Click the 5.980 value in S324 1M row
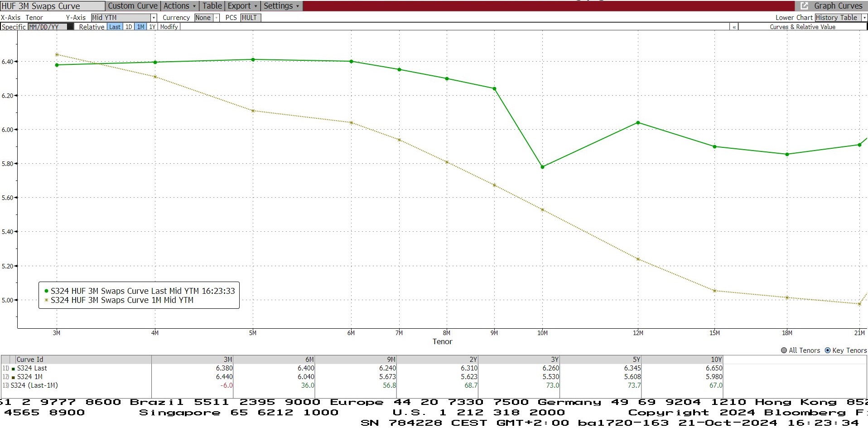 point(714,377)
